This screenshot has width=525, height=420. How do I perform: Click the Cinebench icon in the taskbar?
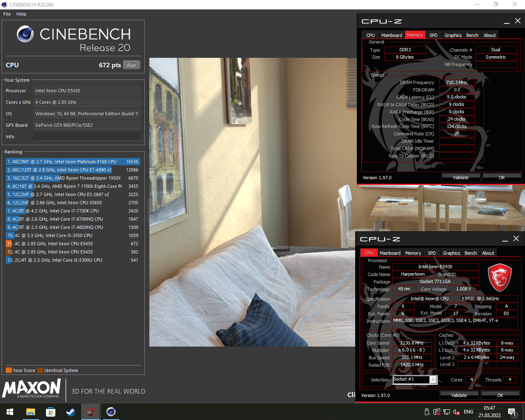(111, 412)
